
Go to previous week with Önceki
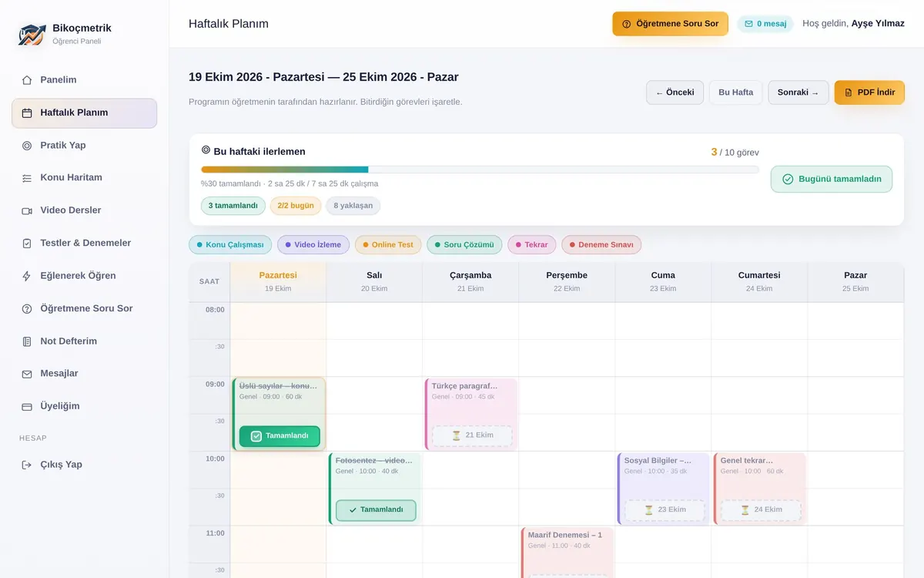pos(675,92)
